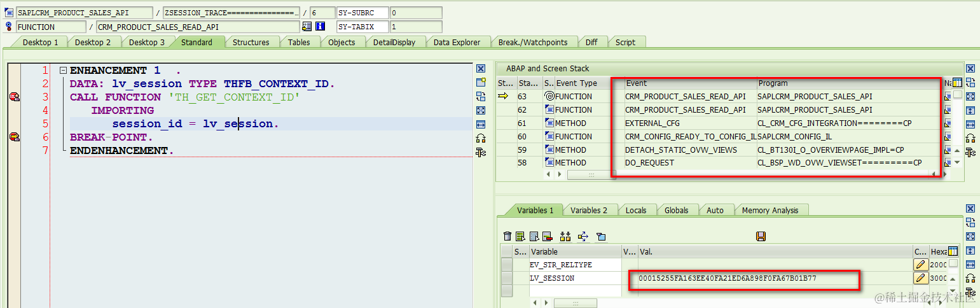The image size is (980, 308).
Task: Swap the ABAP and Screen Stack tool
Action: (970, 83)
